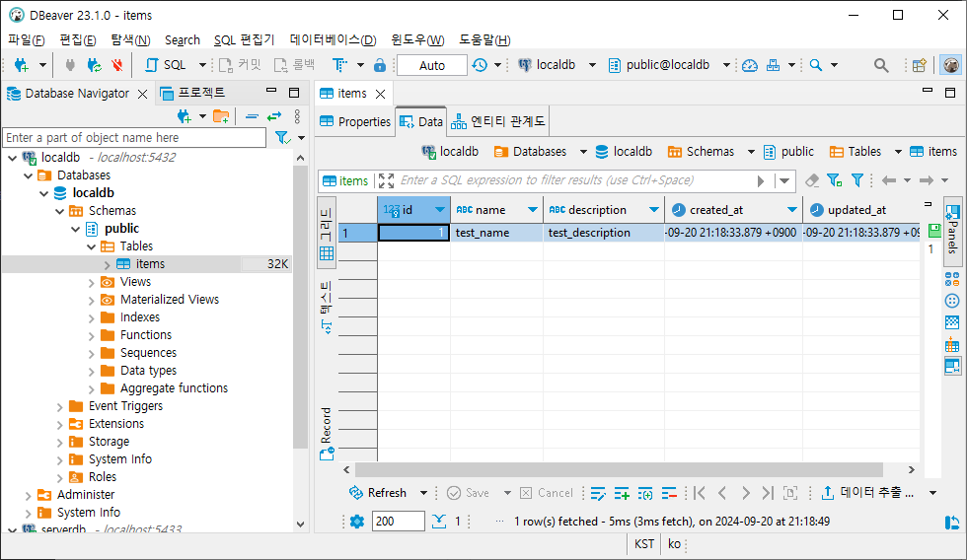The image size is (967, 560).
Task: Click the fetch size 200 field
Action: click(x=399, y=522)
